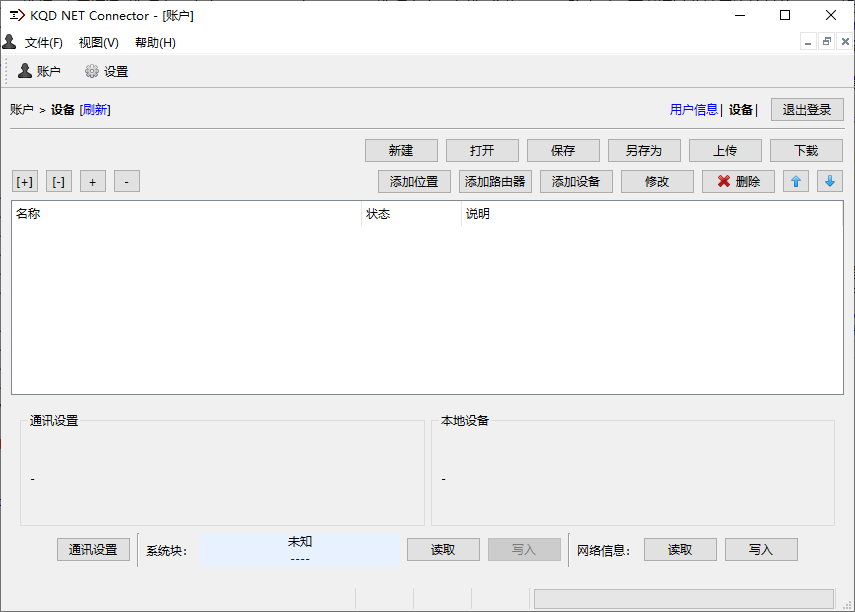Image resolution: width=855 pixels, height=612 pixels.
Task: Click the user icon in menu bar
Action: [9, 42]
